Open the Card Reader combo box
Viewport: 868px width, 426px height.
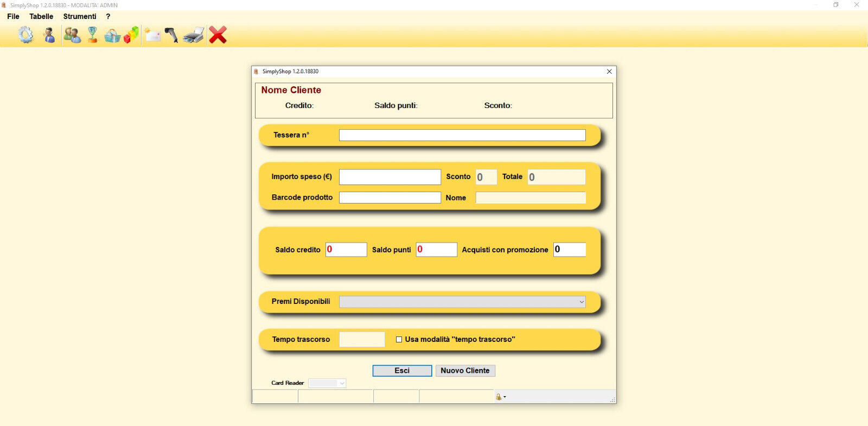click(327, 383)
